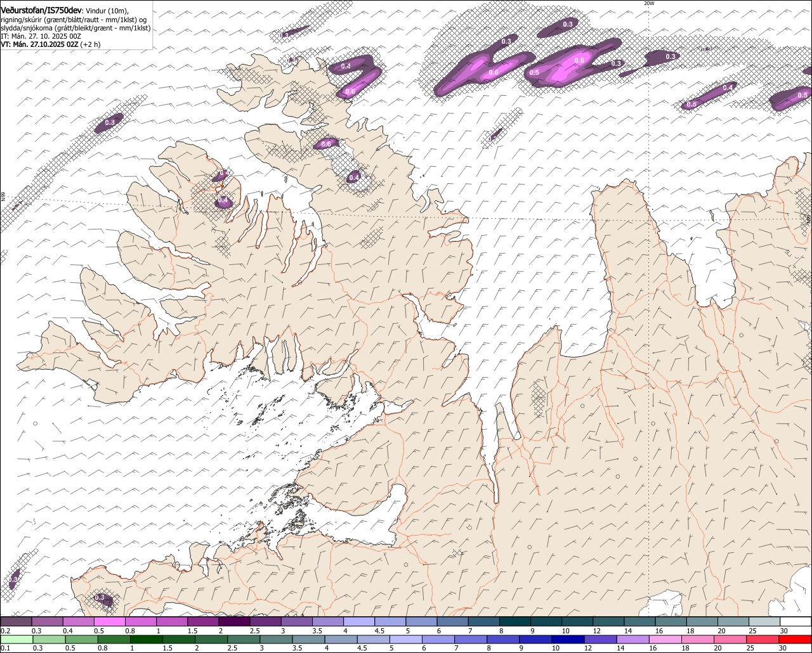The width and height of the screenshot is (812, 653).
Task: Pick the slate blue 6 swatch in the sleet legend
Action: pyautogui.click(x=452, y=621)
